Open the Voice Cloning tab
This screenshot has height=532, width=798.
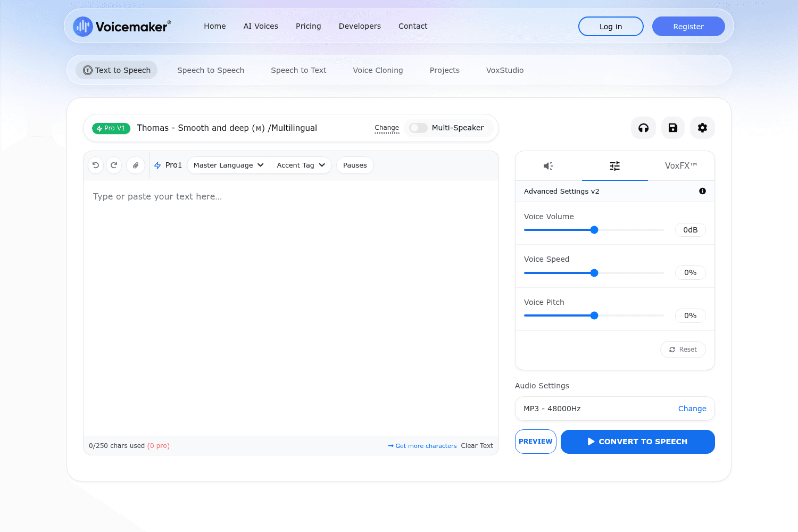pos(378,70)
